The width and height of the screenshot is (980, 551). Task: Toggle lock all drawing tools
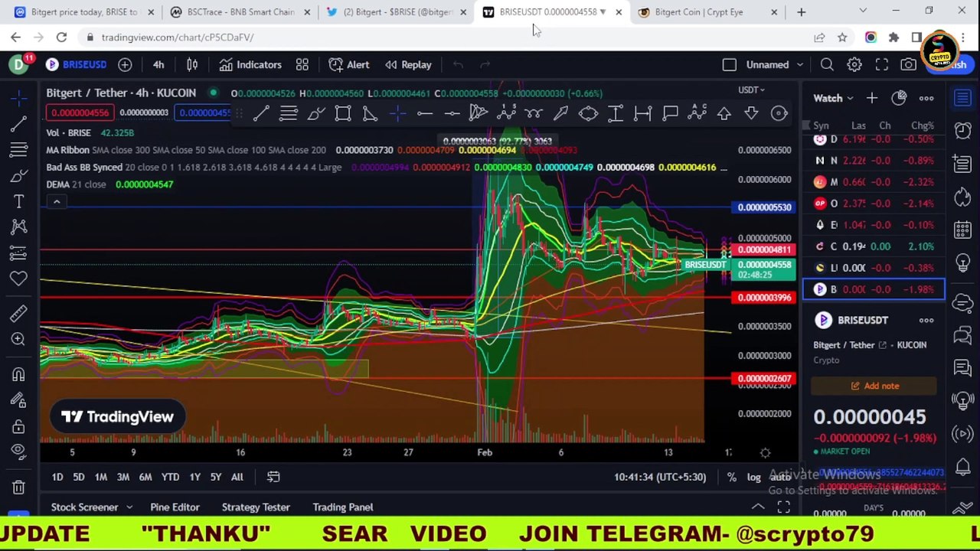19,426
